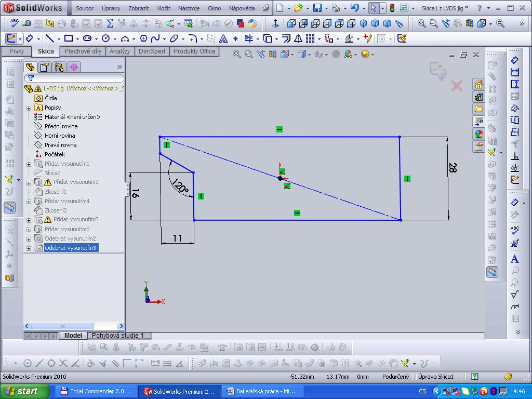
Task: Expand manager pane double chevron
Action: coord(119,67)
